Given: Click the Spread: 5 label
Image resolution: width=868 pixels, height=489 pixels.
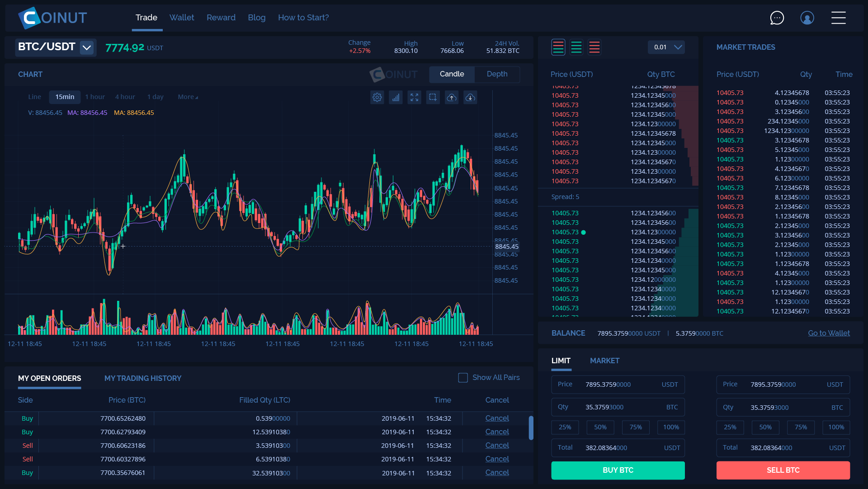Looking at the screenshot, I should tap(565, 197).
